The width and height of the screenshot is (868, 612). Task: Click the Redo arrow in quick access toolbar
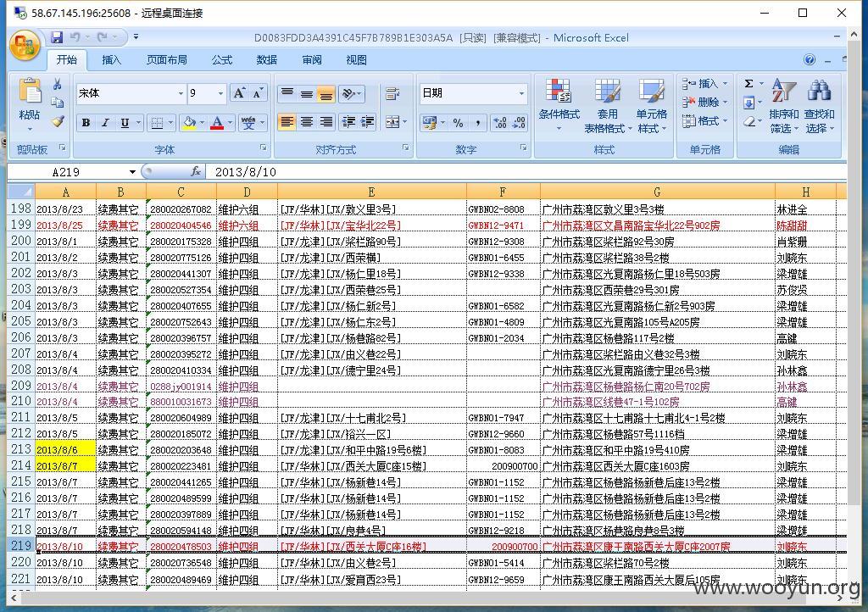(102, 37)
